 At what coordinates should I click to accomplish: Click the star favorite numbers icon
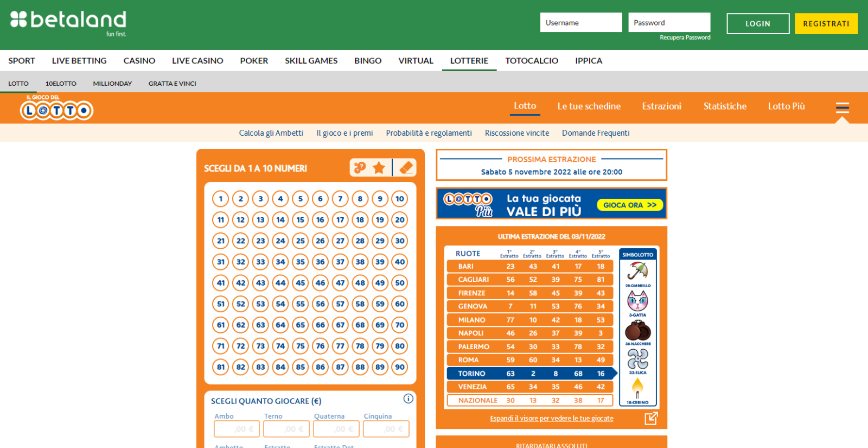click(379, 168)
